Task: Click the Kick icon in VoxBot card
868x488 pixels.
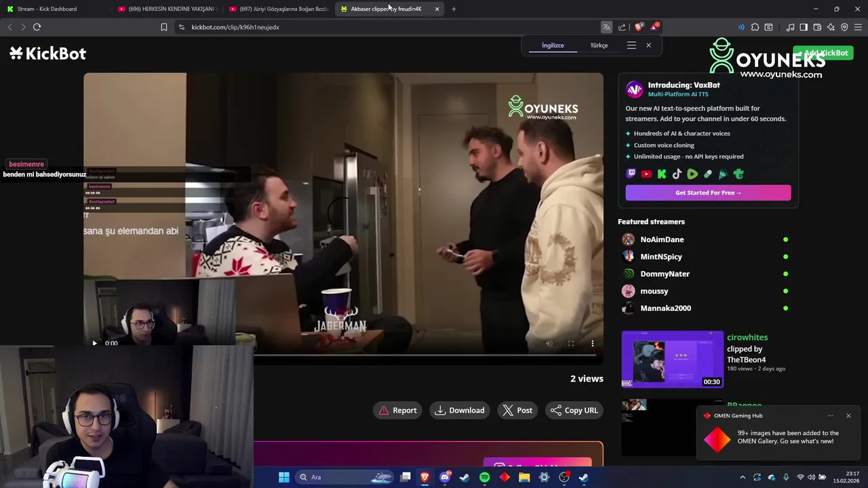Action: (662, 174)
